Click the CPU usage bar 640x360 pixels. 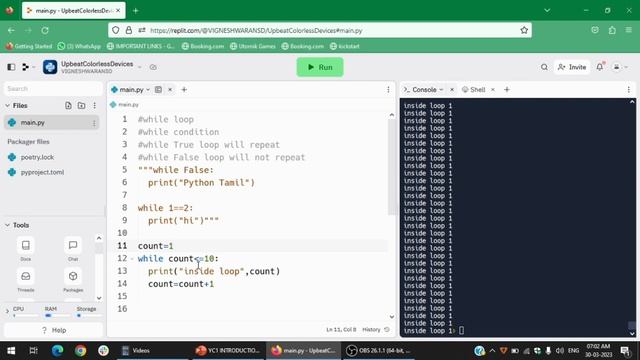[x=25, y=316]
